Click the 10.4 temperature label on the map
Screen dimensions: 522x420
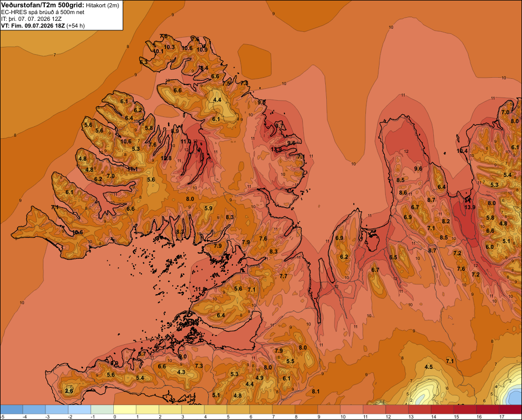(x=462, y=151)
